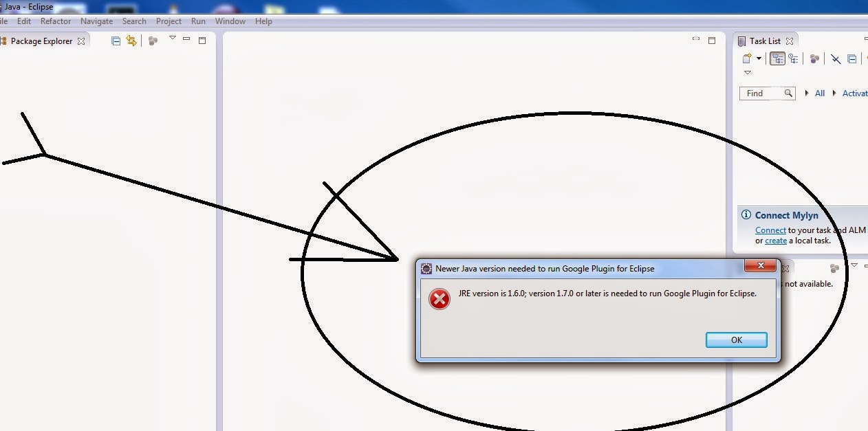Close the Task List view
The width and height of the screenshot is (868, 431).
coord(790,41)
